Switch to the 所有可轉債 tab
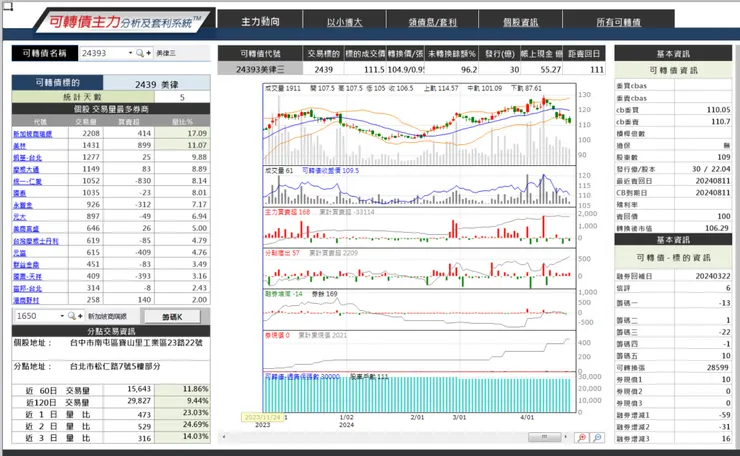 pyautogui.click(x=618, y=22)
